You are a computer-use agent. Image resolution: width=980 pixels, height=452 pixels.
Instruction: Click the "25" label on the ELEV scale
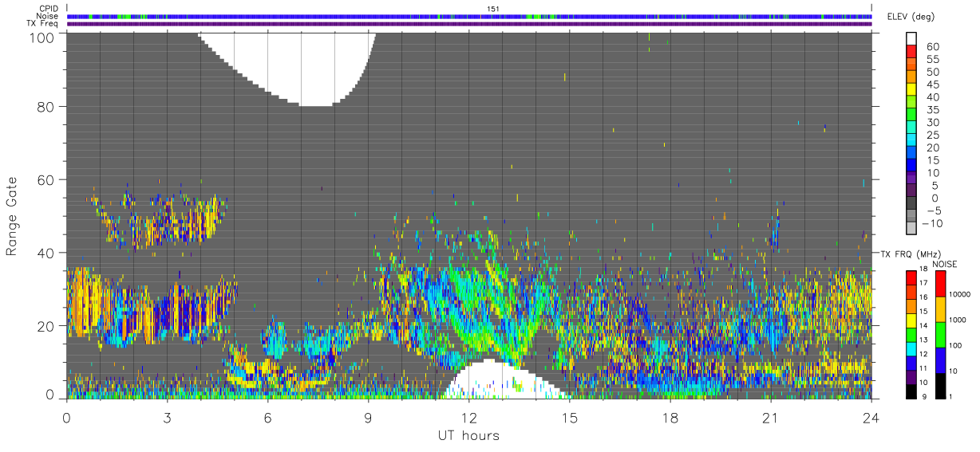931,136
